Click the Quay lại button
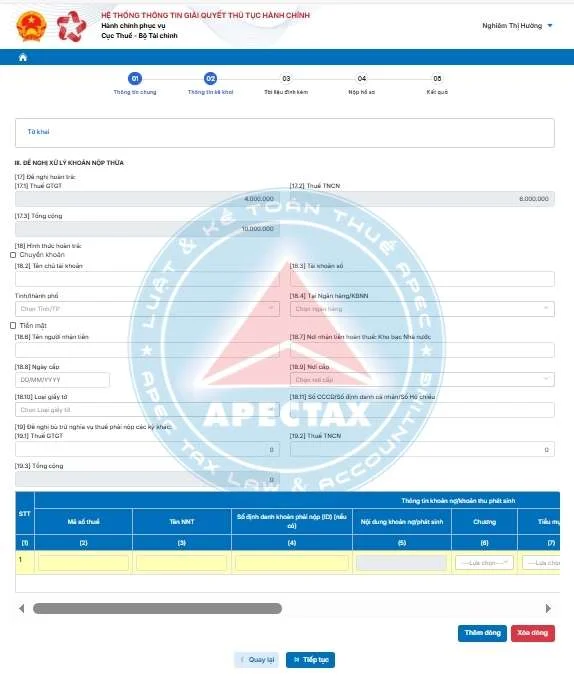Viewport: 574px width, 693px height. (256, 660)
